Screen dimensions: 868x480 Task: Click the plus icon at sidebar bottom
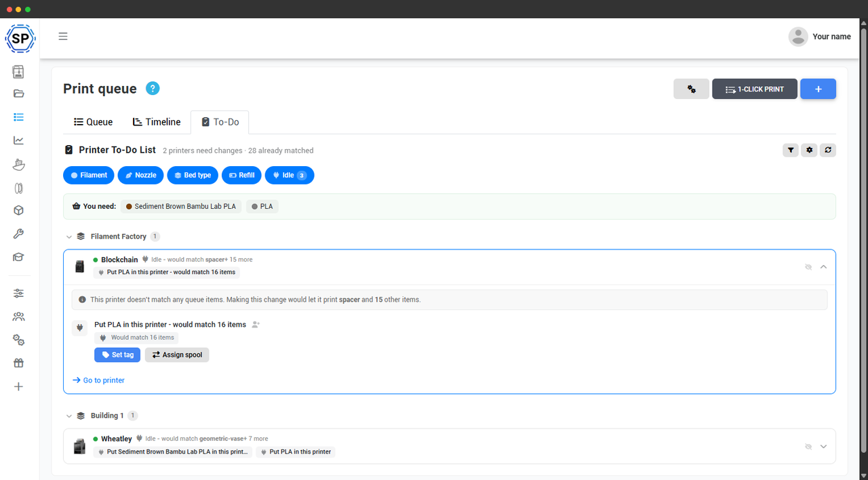pyautogui.click(x=18, y=386)
